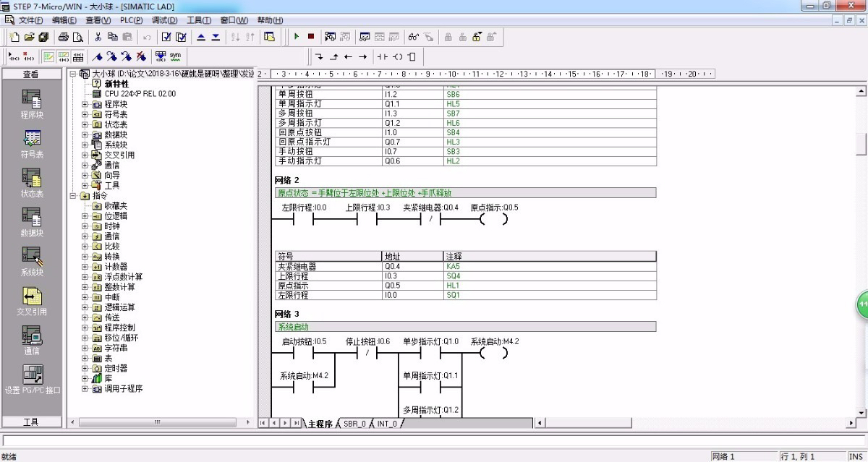
Task: Click the Copy icon in toolbar
Action: tap(112, 36)
